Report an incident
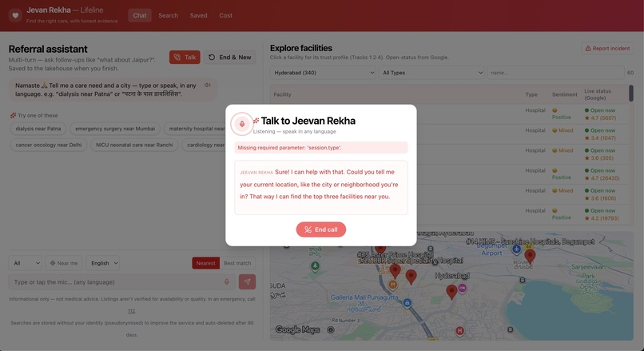 point(607,49)
